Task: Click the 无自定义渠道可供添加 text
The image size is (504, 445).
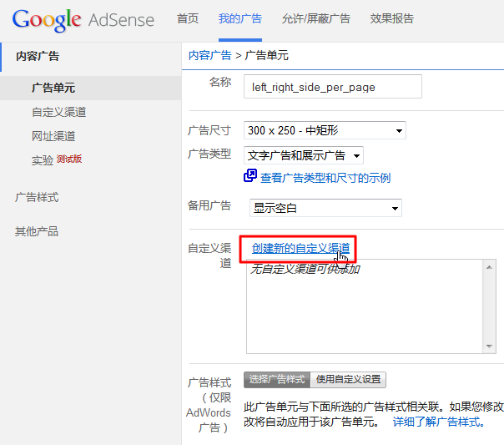Action: [305, 269]
